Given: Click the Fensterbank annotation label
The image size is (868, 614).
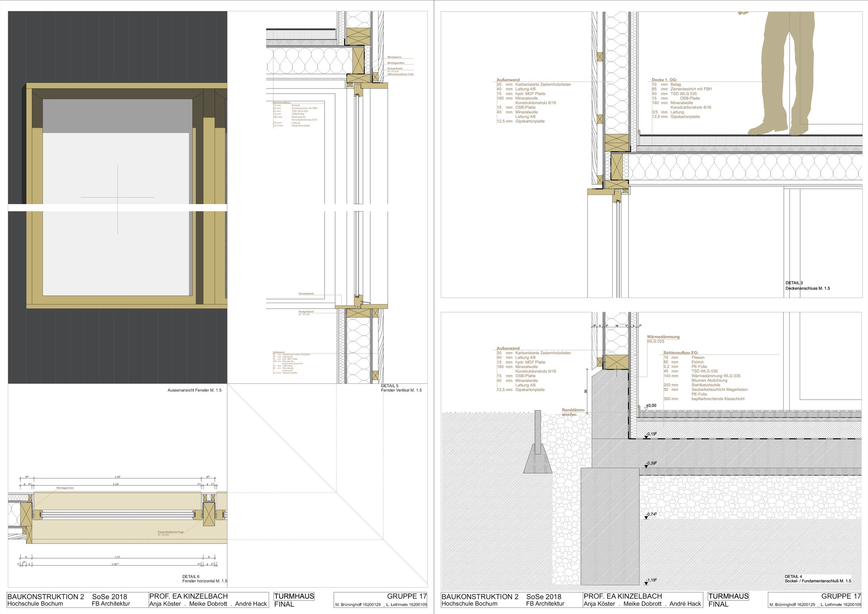Looking at the screenshot, I should (x=306, y=294).
